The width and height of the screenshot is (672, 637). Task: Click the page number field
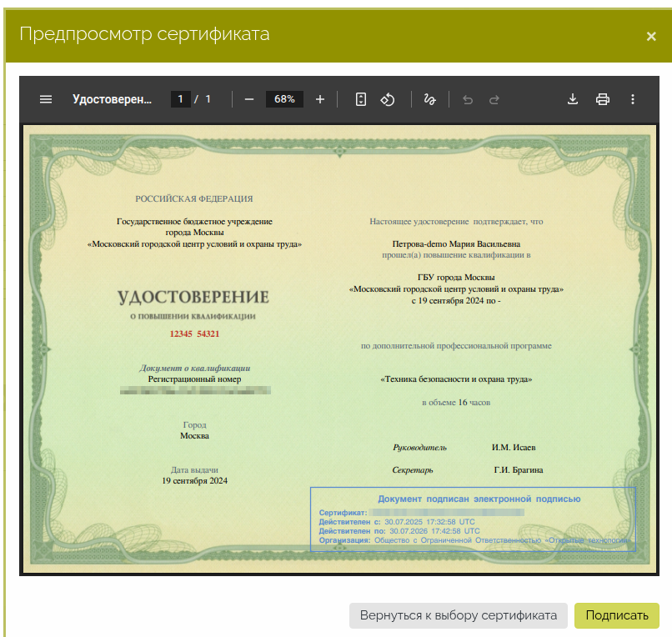(181, 99)
